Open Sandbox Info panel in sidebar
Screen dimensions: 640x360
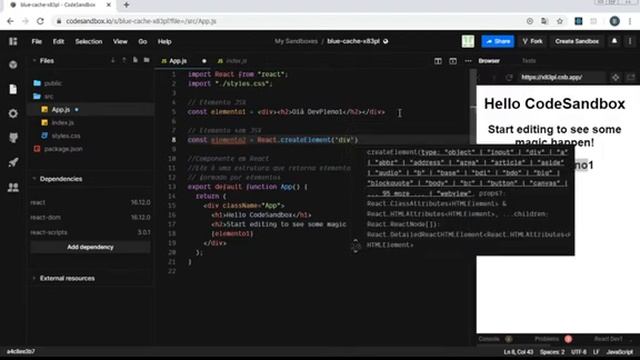coord(13,64)
